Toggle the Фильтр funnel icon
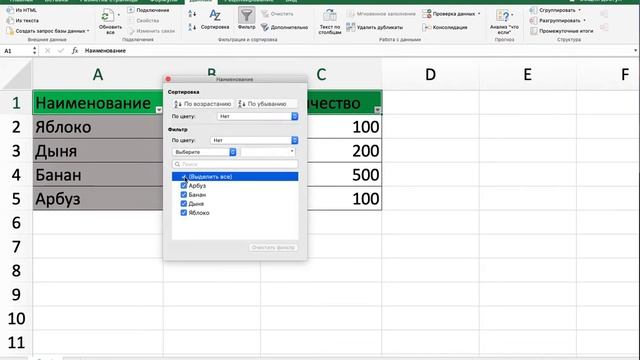Screen dimensions: 640x360 coord(247,16)
